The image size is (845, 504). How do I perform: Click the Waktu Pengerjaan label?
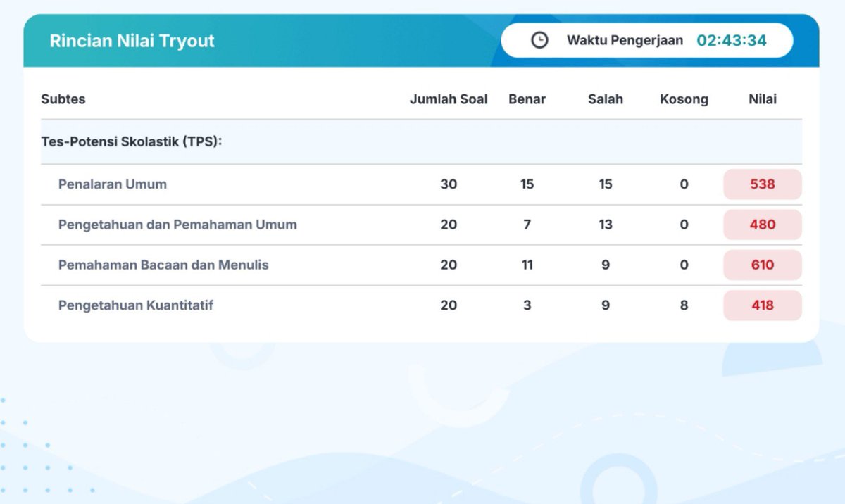click(x=625, y=40)
